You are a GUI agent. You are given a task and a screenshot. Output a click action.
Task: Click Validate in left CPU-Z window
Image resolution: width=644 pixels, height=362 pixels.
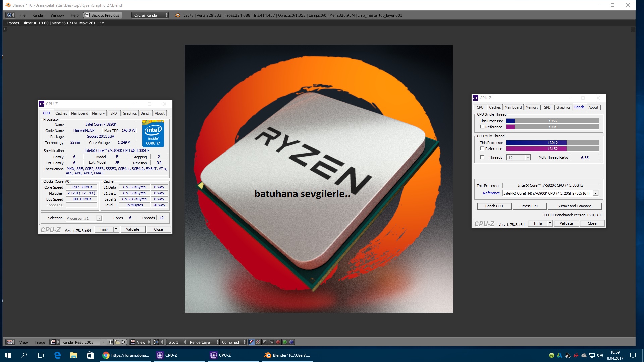[132, 229]
